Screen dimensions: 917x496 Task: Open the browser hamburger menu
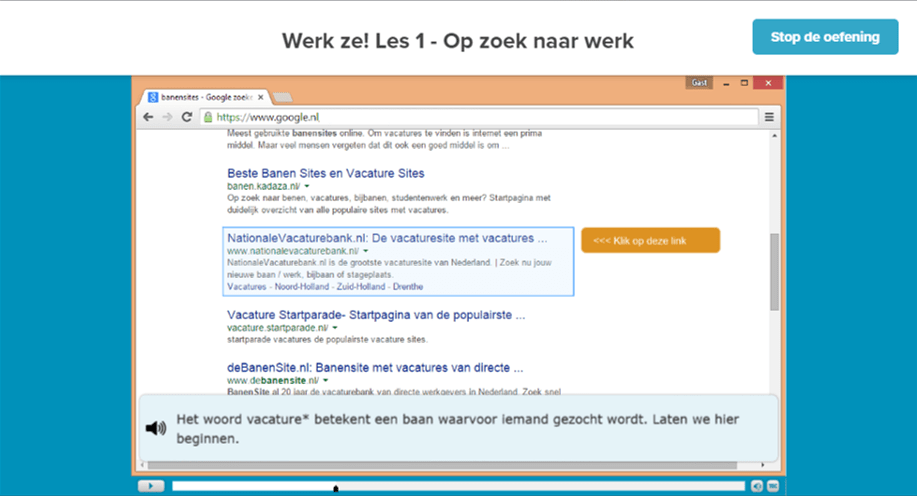[769, 117]
